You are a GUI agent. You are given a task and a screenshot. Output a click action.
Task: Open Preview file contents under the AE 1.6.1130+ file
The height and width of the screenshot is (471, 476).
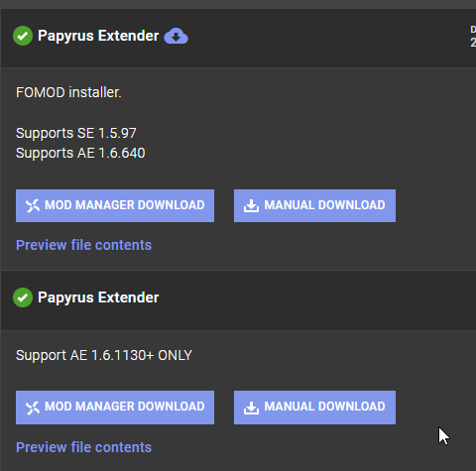[x=83, y=447]
